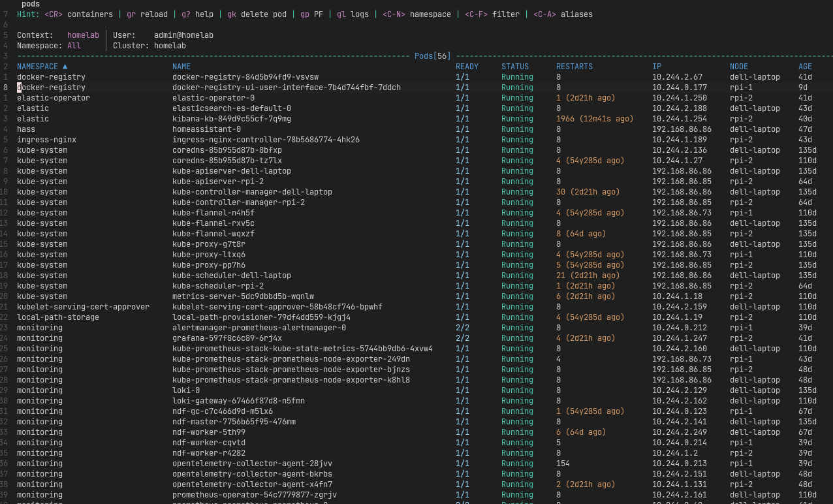Click the Cluster value homelab
The height and width of the screenshot is (504, 833).
coord(170,46)
